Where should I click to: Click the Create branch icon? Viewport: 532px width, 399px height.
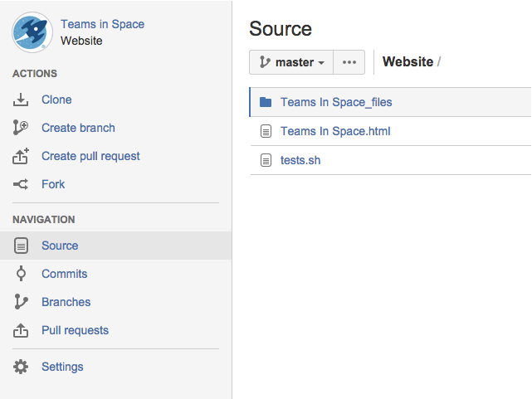[x=22, y=128]
